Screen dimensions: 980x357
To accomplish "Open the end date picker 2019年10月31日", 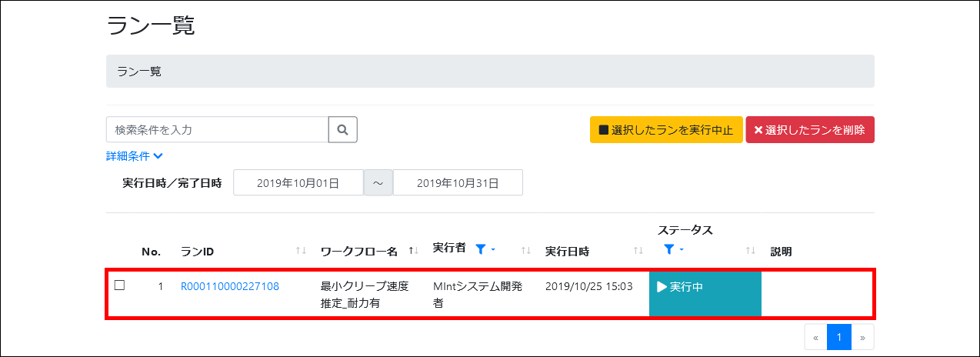I will coord(458,183).
